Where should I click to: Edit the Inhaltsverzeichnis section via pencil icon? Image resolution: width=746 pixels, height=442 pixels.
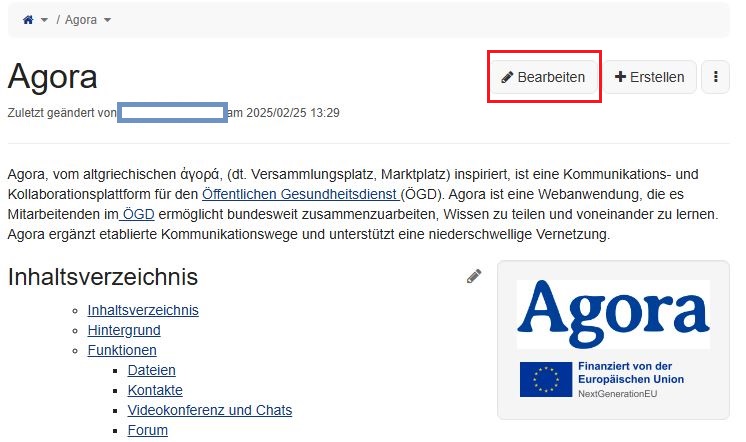[x=474, y=276]
